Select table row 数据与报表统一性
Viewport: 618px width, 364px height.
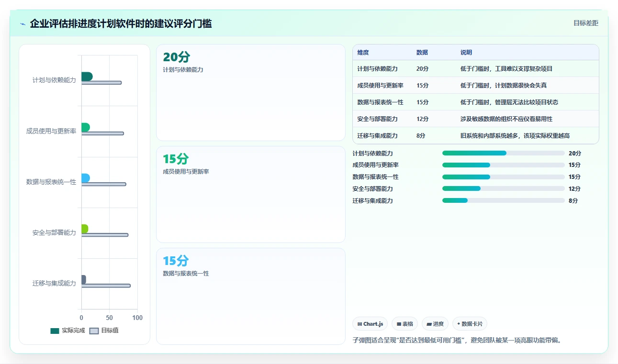tap(476, 102)
